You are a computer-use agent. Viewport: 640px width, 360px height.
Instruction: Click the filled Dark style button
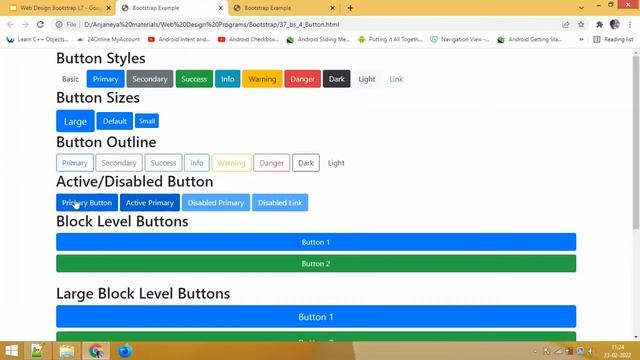click(337, 79)
